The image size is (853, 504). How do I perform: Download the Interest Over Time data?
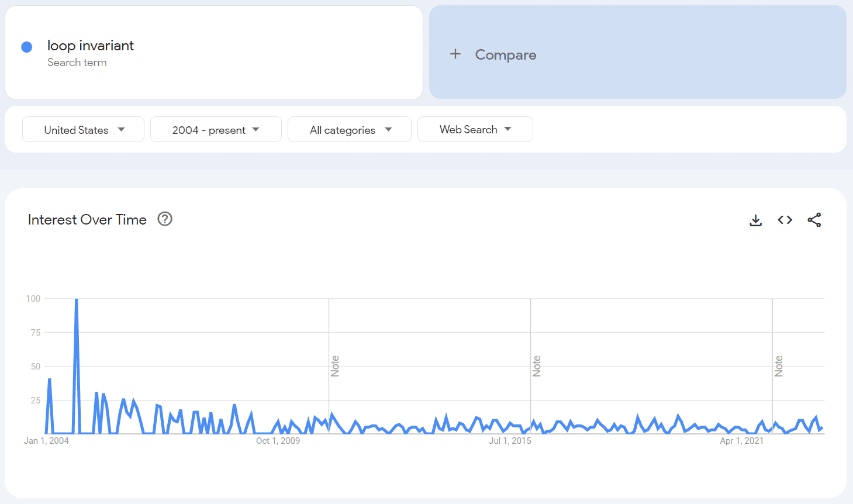tap(755, 220)
